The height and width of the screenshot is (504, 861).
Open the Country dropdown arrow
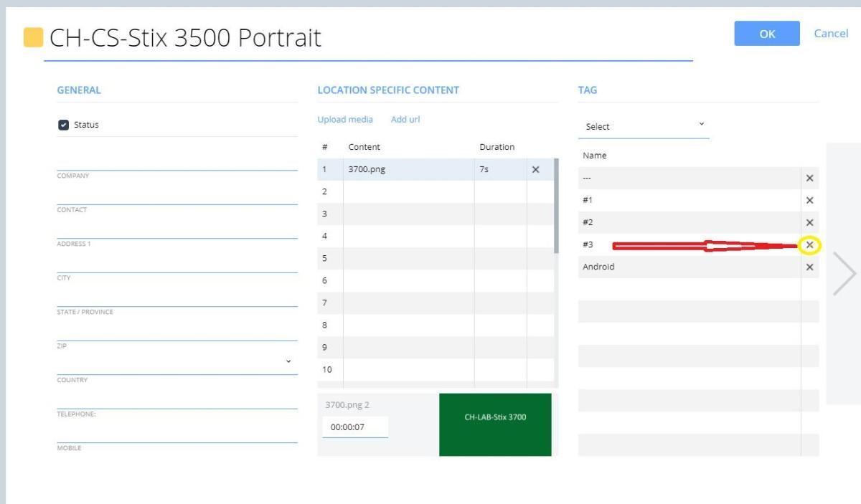tap(288, 361)
